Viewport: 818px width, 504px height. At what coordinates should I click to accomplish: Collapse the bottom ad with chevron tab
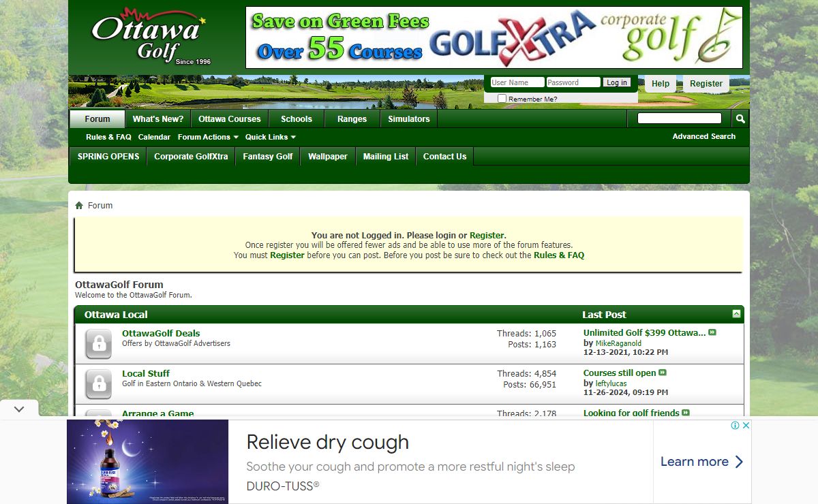(x=19, y=409)
